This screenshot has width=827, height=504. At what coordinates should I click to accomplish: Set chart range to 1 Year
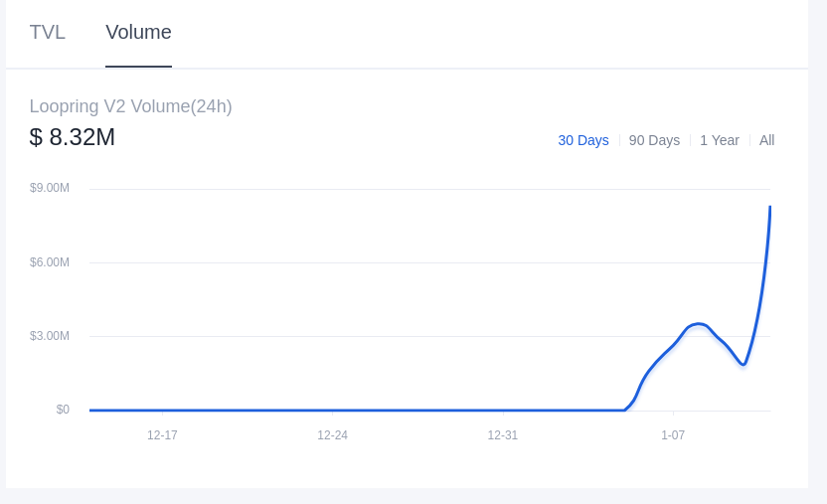tap(719, 140)
